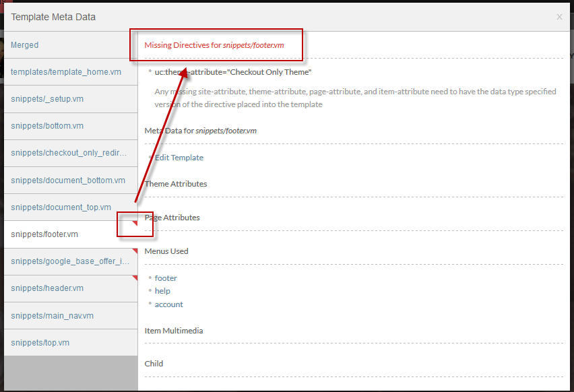
Task: Click the Edit Template link
Action: point(179,158)
